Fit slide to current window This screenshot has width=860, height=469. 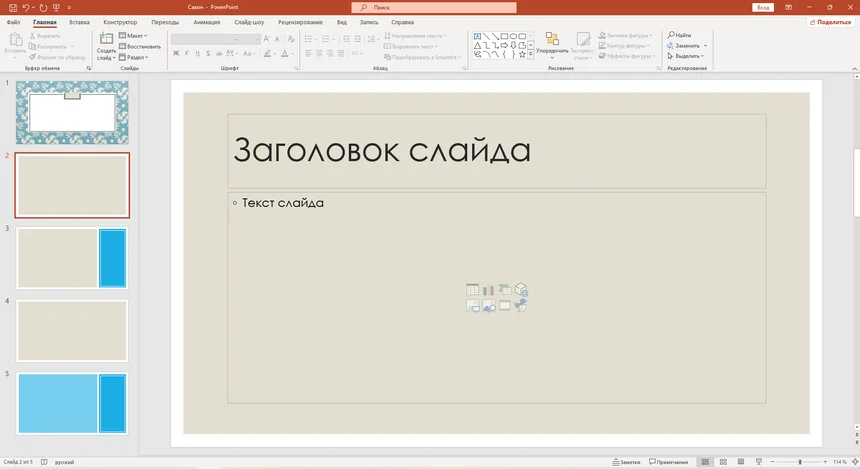[855, 462]
